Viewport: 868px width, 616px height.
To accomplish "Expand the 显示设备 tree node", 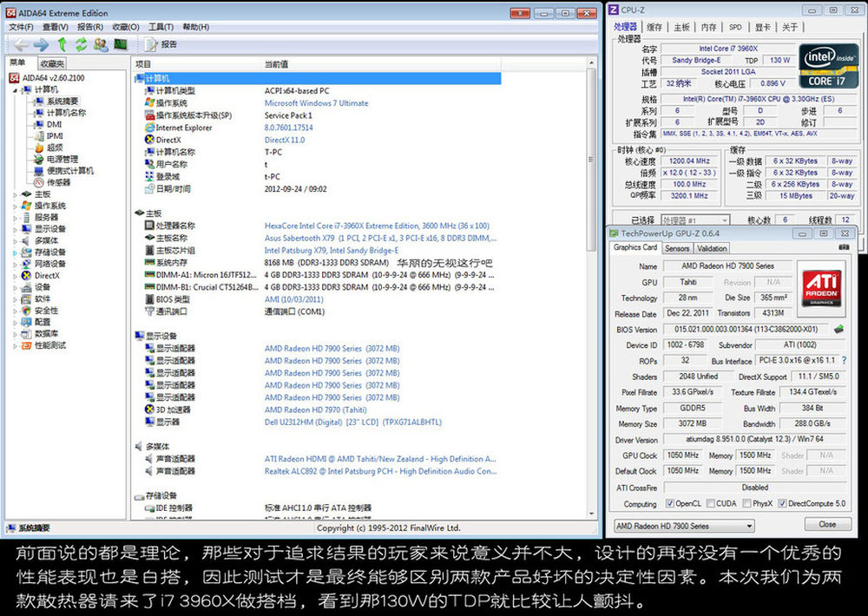I will (15, 230).
